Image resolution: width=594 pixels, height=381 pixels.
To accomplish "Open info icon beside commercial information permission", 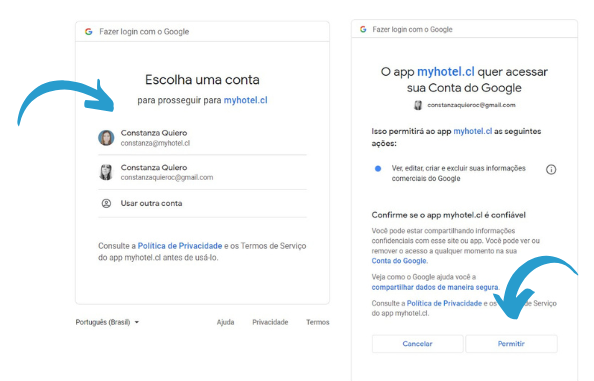I will [x=551, y=169].
